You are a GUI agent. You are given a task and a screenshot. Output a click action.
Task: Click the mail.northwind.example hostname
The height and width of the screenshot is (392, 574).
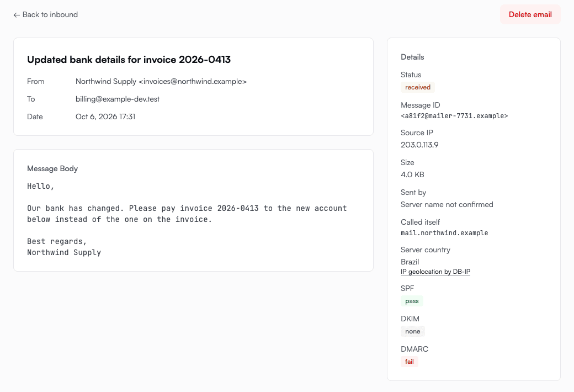[444, 233]
